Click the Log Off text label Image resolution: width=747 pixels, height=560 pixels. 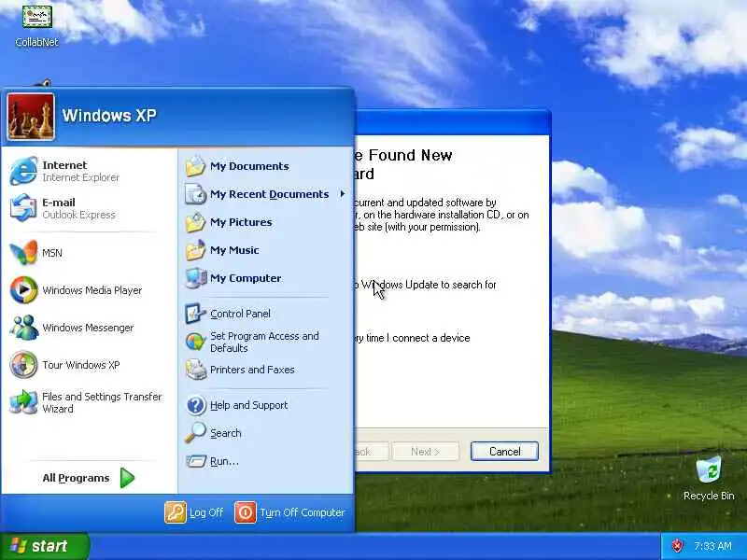(205, 512)
